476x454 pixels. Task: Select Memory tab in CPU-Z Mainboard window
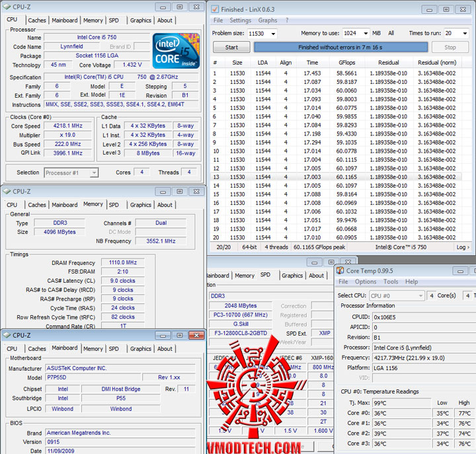coord(93,349)
